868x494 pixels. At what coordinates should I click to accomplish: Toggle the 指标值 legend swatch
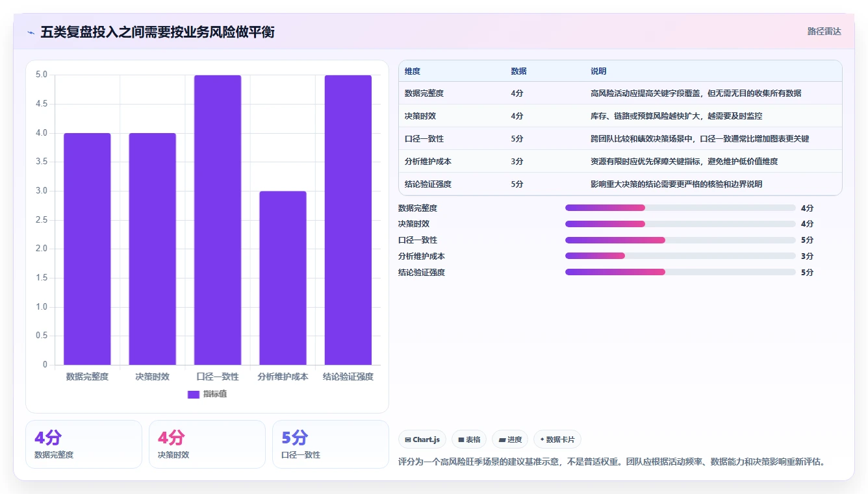pos(193,394)
